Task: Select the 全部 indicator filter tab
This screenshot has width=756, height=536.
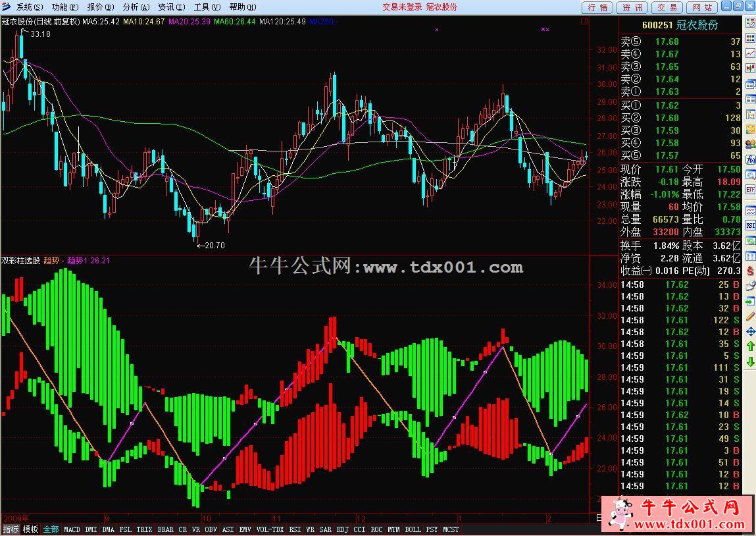Action: [x=51, y=529]
